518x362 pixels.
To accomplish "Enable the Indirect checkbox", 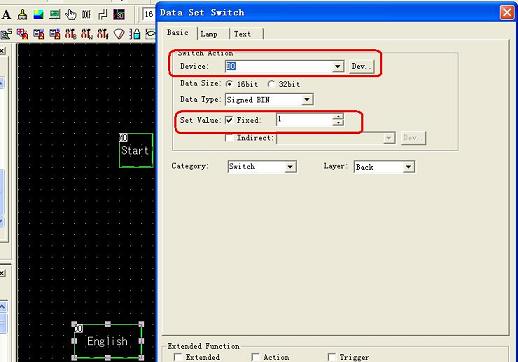I will (229, 138).
